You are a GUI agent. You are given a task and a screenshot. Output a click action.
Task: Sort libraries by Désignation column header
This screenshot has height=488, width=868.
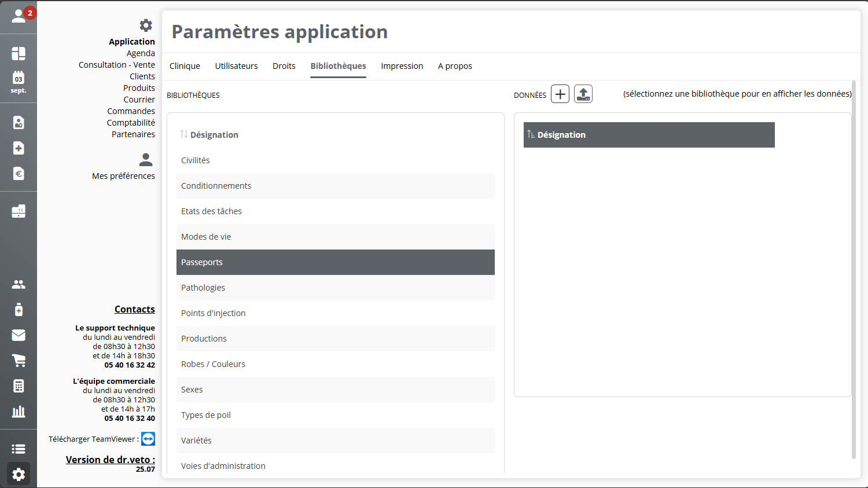point(214,135)
